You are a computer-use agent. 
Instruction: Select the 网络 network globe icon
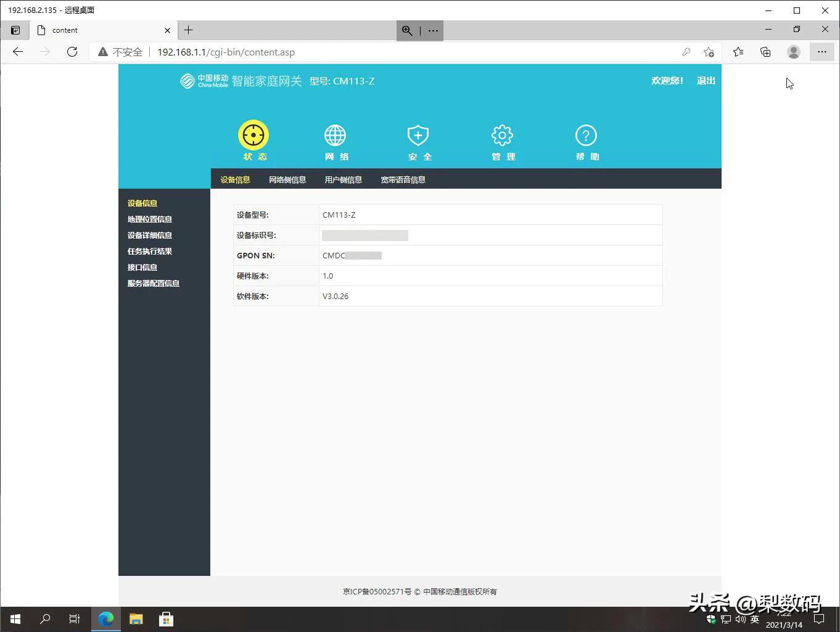click(x=335, y=134)
